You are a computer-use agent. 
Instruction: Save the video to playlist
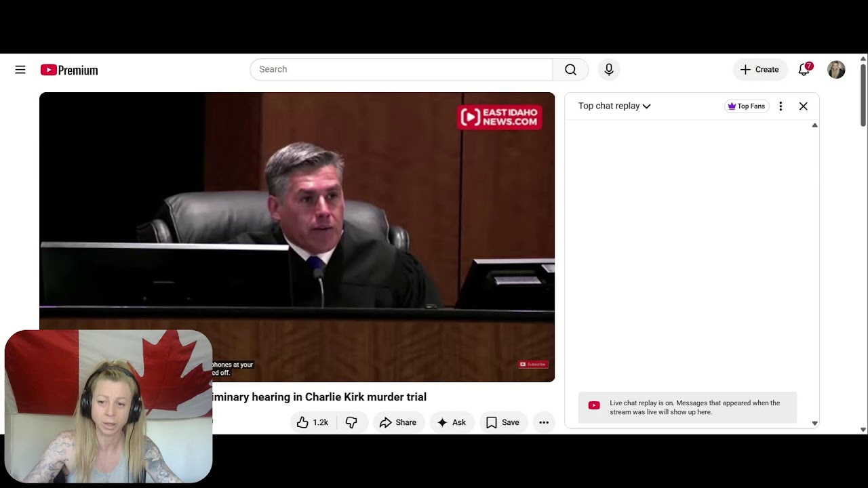(x=502, y=422)
